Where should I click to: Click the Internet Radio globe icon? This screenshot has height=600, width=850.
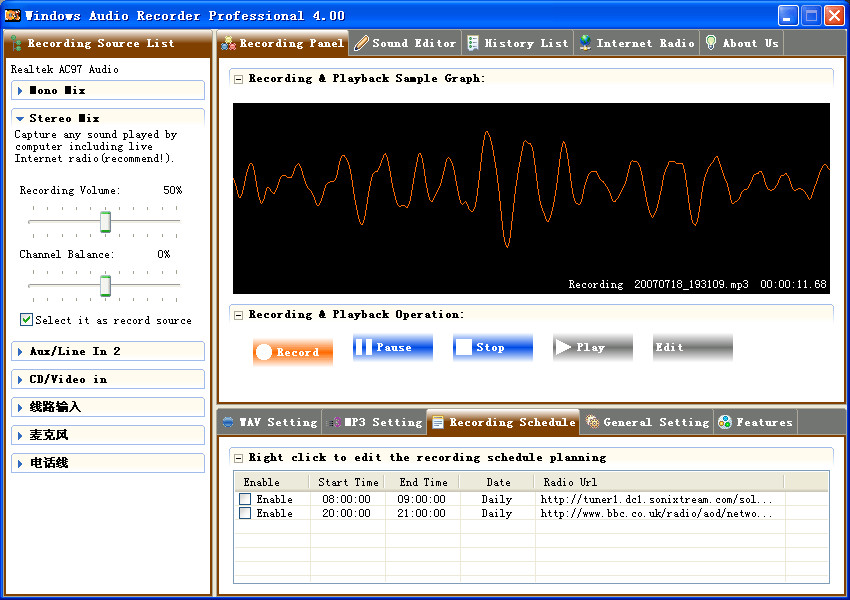pyautogui.click(x=585, y=43)
